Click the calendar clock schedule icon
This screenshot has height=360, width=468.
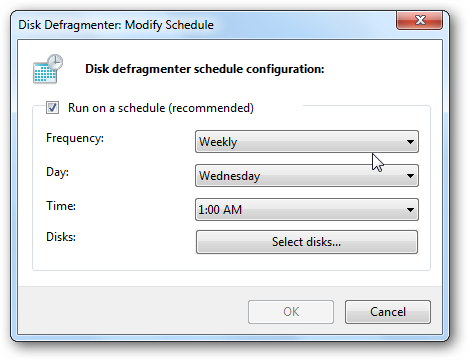(x=48, y=69)
